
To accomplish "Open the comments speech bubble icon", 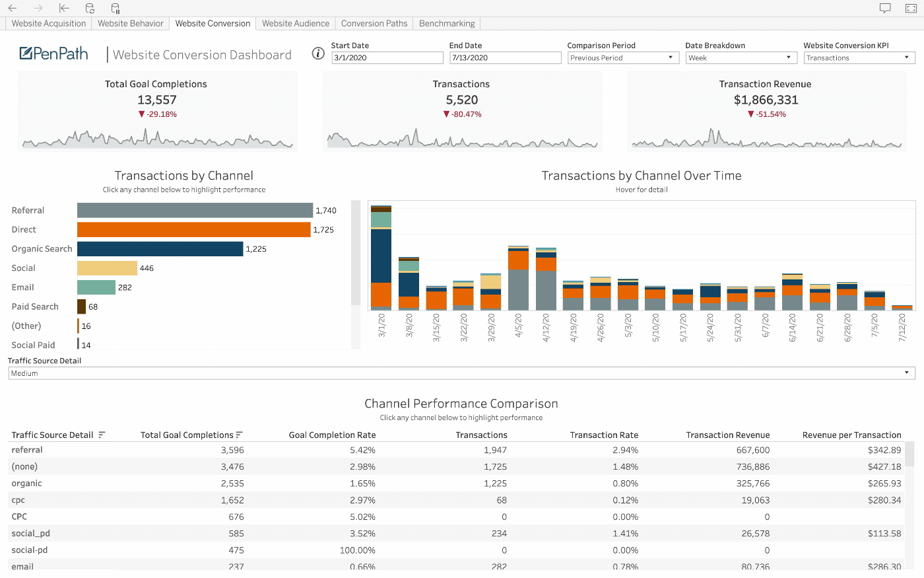I will (x=885, y=8).
